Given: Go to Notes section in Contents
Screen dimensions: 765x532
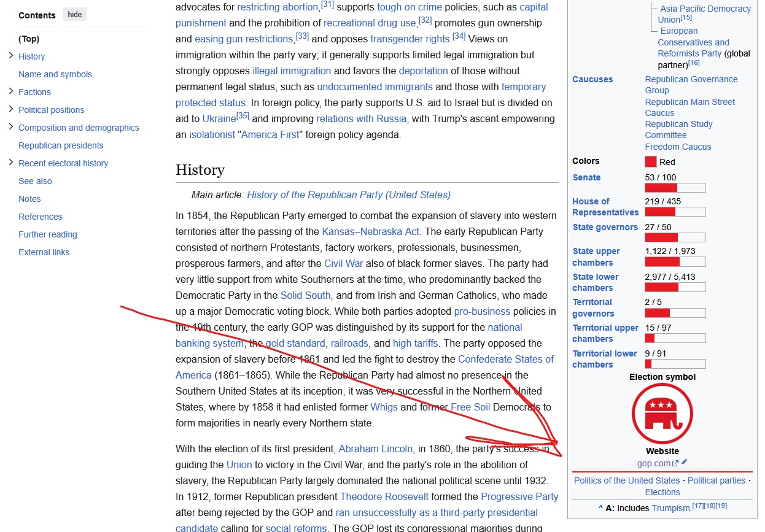Looking at the screenshot, I should click(29, 199).
